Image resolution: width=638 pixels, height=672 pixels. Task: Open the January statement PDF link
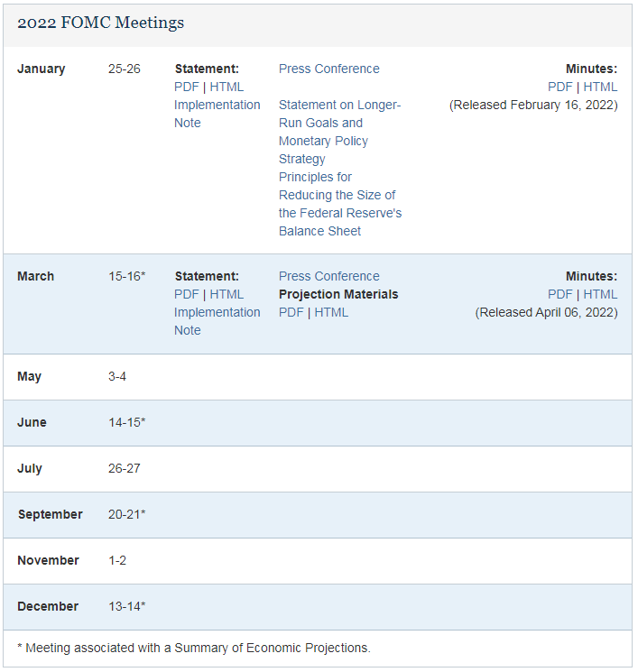[187, 87]
